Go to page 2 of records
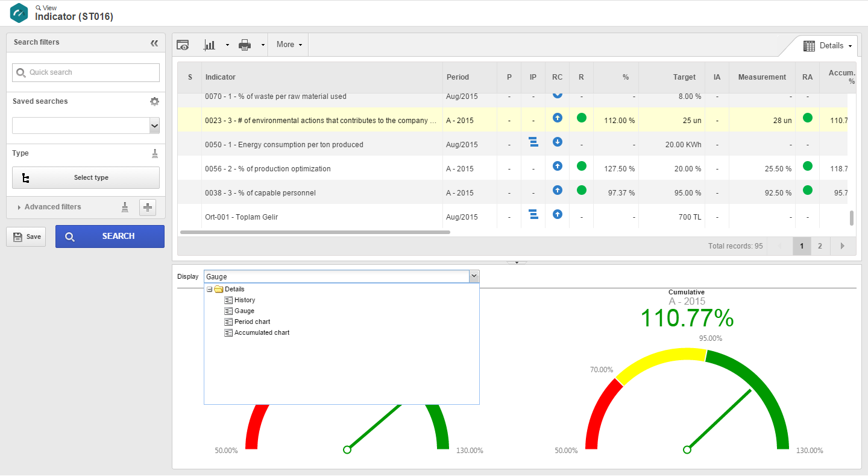The width and height of the screenshot is (868, 476). 820,246
